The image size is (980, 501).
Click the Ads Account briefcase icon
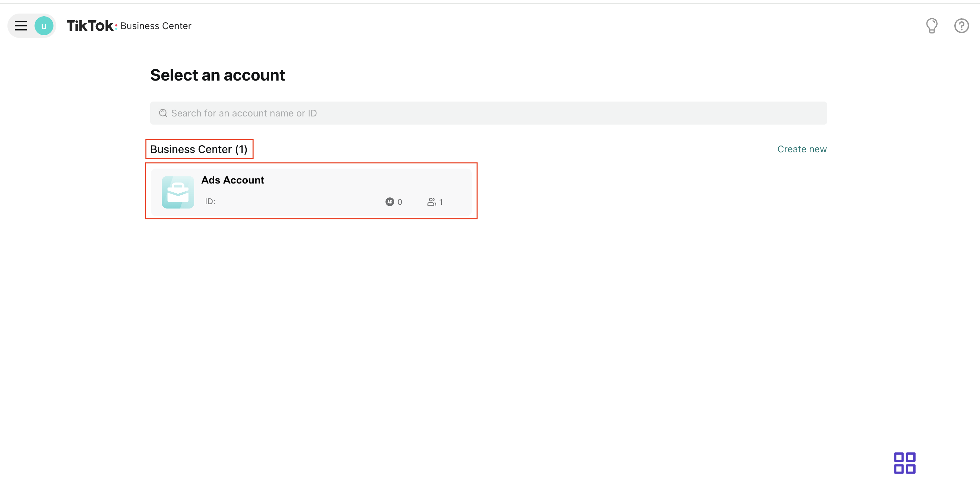pos(178,192)
